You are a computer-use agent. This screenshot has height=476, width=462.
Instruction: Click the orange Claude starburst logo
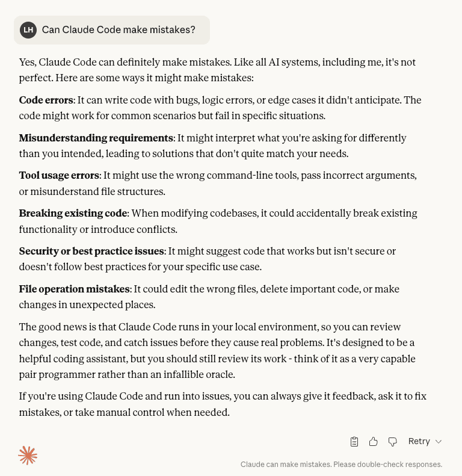pyautogui.click(x=28, y=456)
